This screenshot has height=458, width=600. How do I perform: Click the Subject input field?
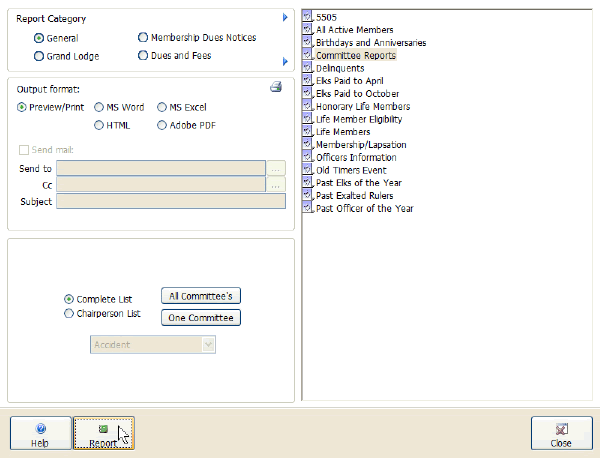(x=171, y=202)
